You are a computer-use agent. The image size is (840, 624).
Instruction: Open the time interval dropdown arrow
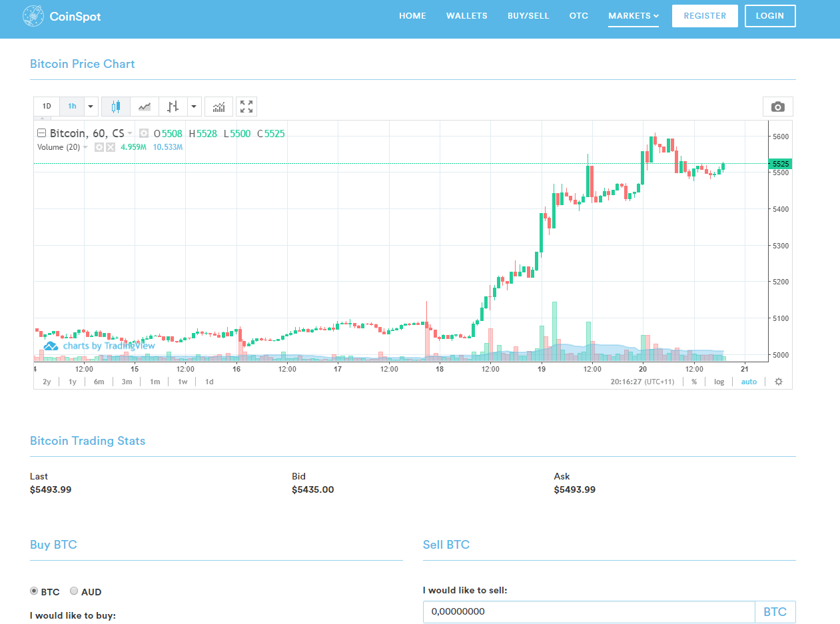(x=91, y=107)
